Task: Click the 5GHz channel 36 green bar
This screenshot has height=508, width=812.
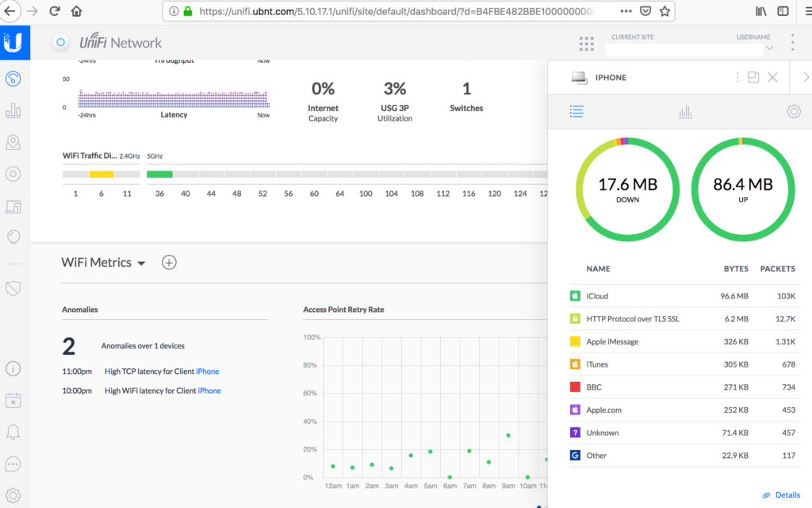Action: (159, 174)
